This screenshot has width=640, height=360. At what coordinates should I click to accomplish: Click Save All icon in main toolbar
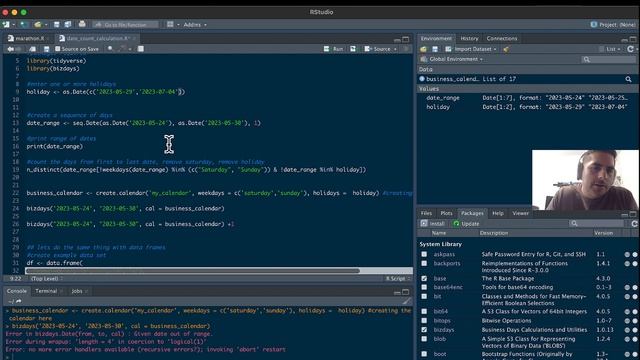coord(67,24)
